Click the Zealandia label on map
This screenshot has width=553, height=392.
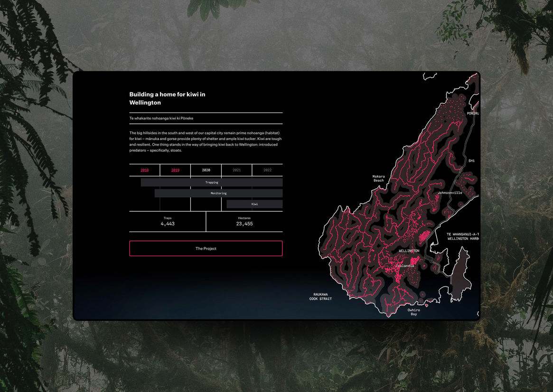[404, 266]
